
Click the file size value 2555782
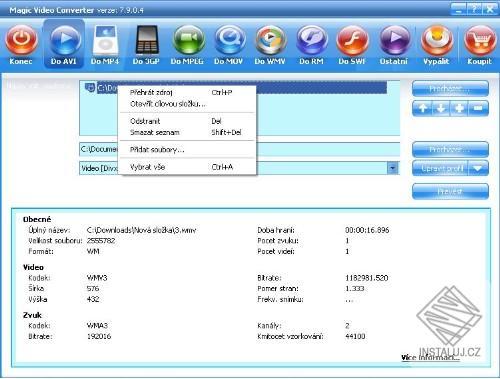[101, 241]
